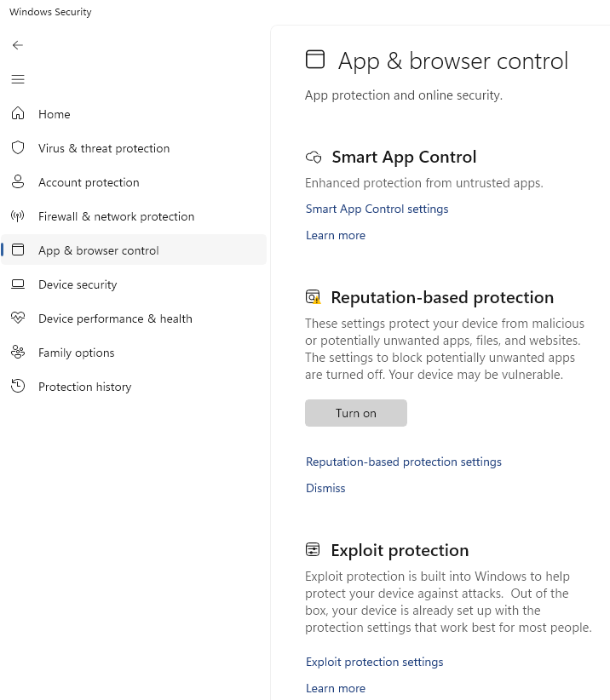Viewport: 610px width, 700px height.
Task: Click Learn more under Smart App Control
Action: 336,235
